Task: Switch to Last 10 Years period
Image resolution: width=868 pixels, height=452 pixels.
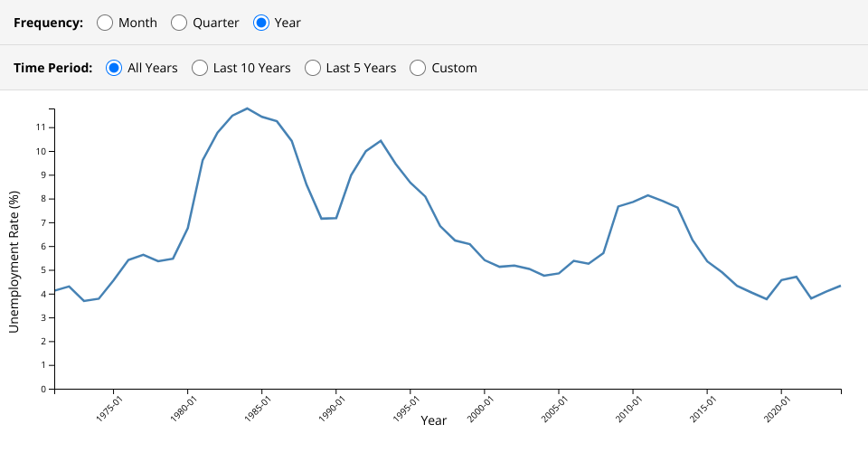Action: [x=200, y=68]
